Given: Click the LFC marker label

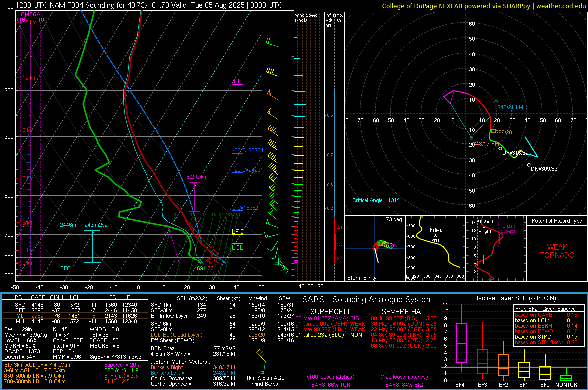Looking at the screenshot, I should click(237, 232).
